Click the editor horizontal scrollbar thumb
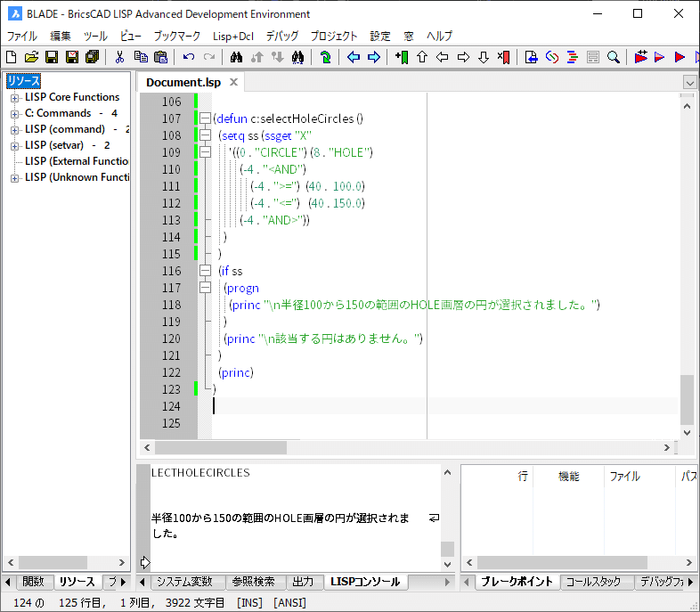Image resolution: width=700 pixels, height=612 pixels. (x=221, y=447)
